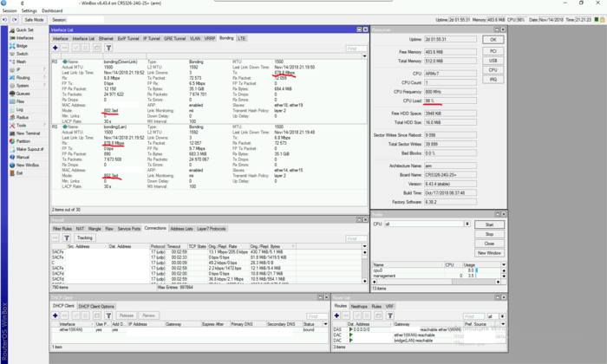607x364 pixels.
Task: Open Tools submenu in sidebar
Action: (x=21, y=126)
